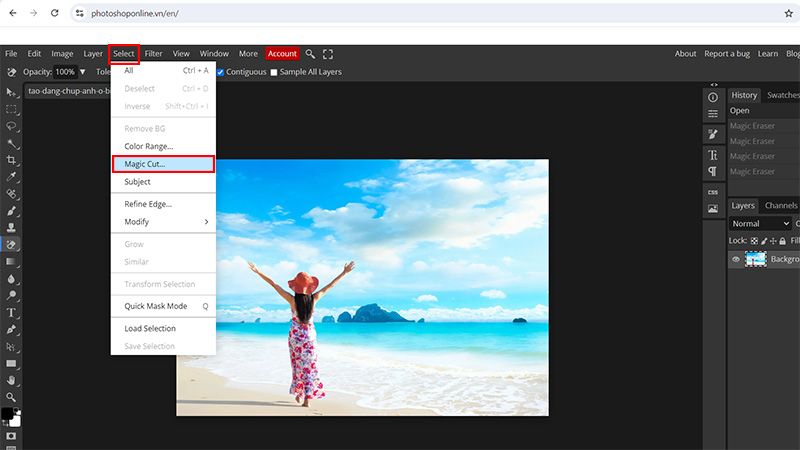Image resolution: width=800 pixels, height=450 pixels.
Task: Select the Pen tool
Action: click(x=11, y=330)
